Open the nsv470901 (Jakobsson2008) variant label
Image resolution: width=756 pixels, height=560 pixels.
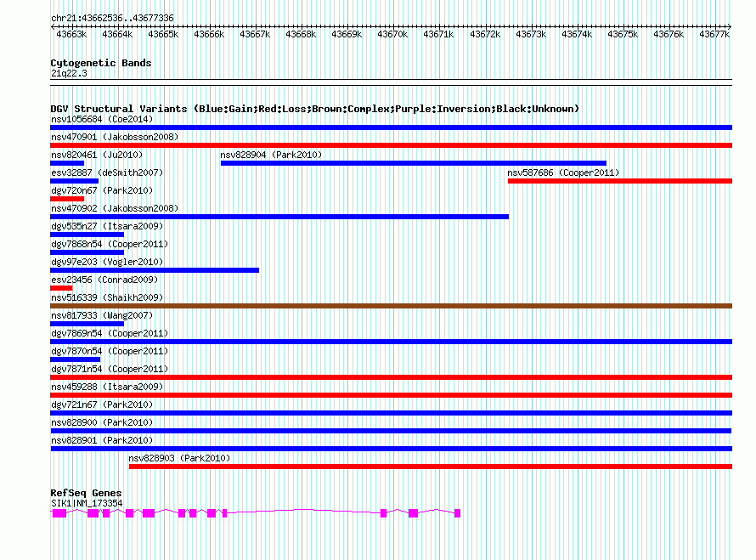pyautogui.click(x=115, y=137)
